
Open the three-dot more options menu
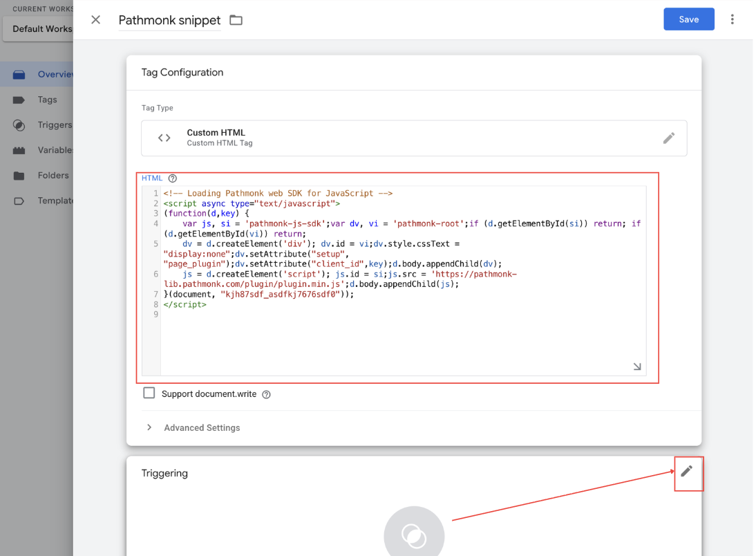732,19
